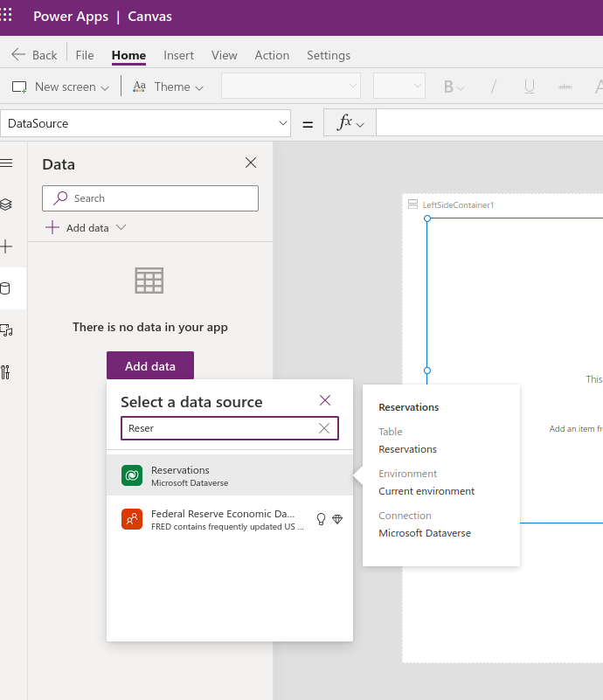Click the Theme Aa icon
The height and width of the screenshot is (700, 603).
coord(139,87)
